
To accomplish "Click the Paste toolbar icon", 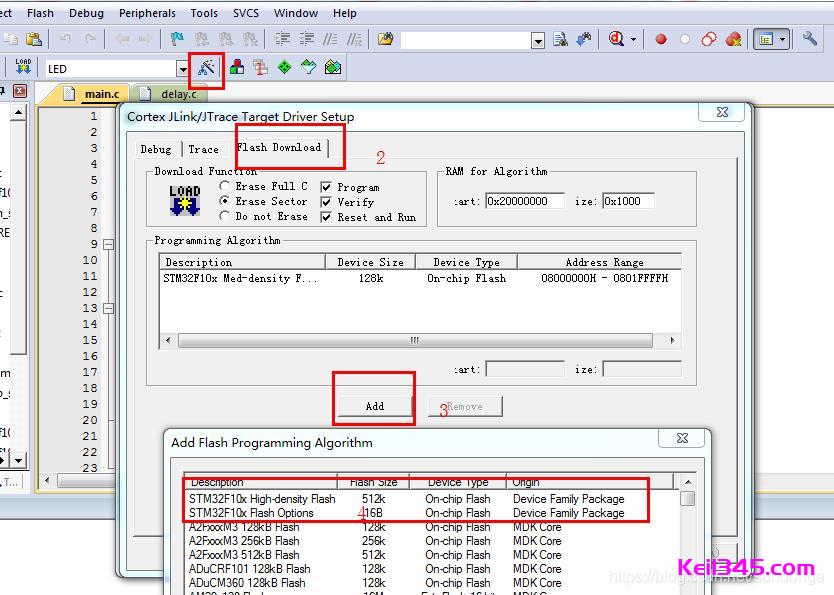I will (x=33, y=36).
